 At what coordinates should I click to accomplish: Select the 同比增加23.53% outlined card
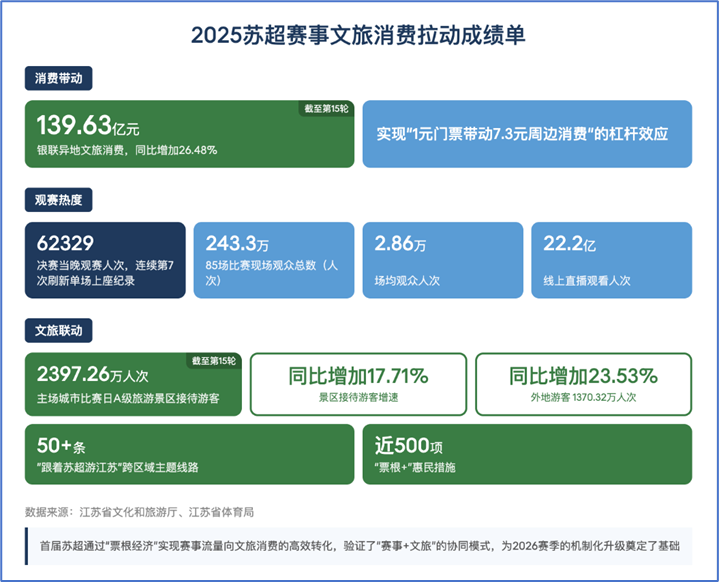pyautogui.click(x=583, y=384)
